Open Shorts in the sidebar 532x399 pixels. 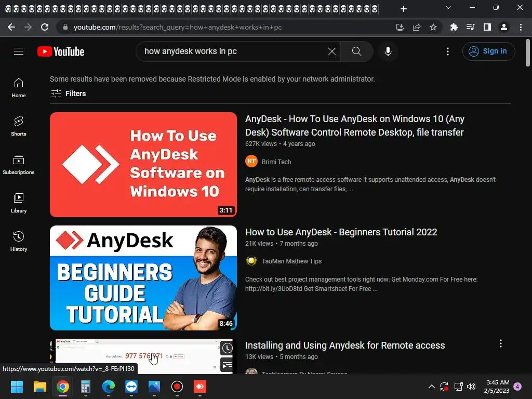point(19,126)
